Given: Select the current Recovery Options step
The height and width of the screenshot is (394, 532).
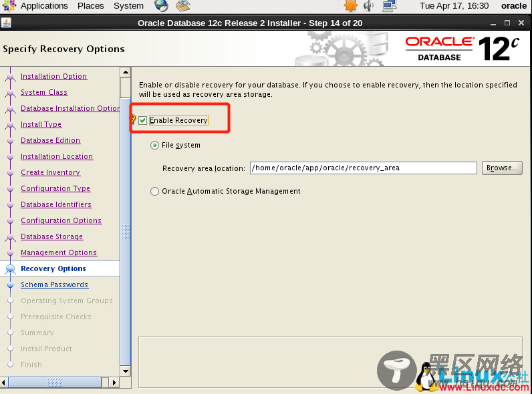Looking at the screenshot, I should point(53,268).
